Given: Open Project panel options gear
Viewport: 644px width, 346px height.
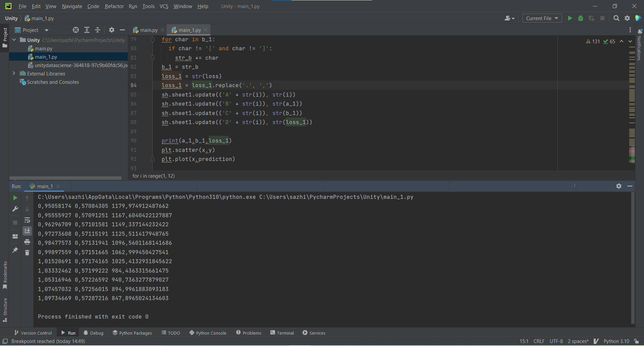Looking at the screenshot, I should [x=112, y=30].
